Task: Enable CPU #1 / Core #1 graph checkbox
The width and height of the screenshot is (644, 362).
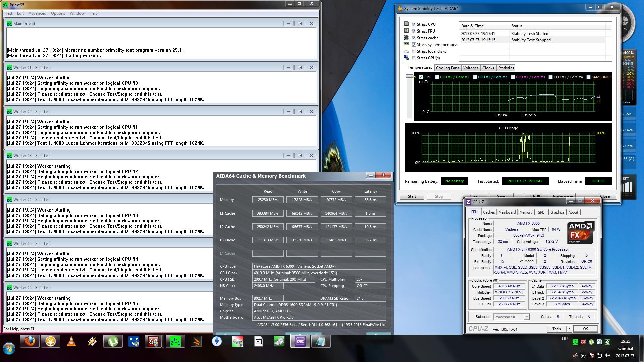Action: tap(437, 77)
